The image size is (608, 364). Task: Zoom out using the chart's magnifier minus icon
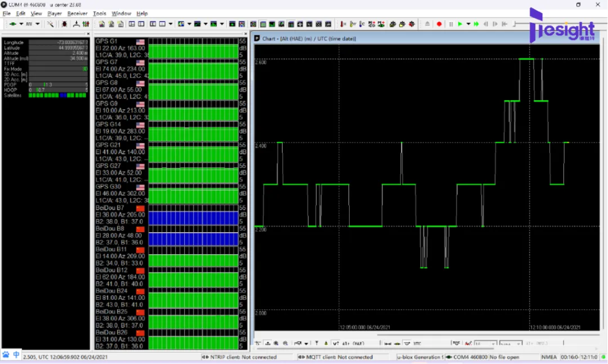tap(286, 343)
